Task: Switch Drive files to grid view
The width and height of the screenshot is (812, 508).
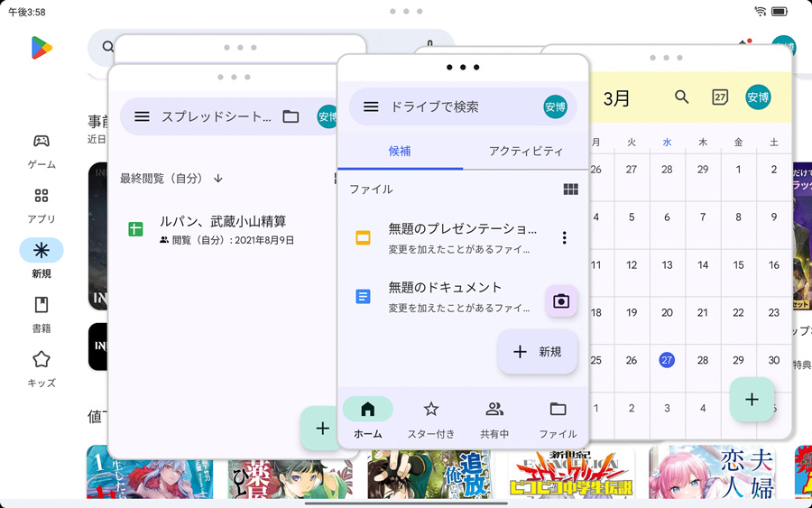Action: point(571,189)
